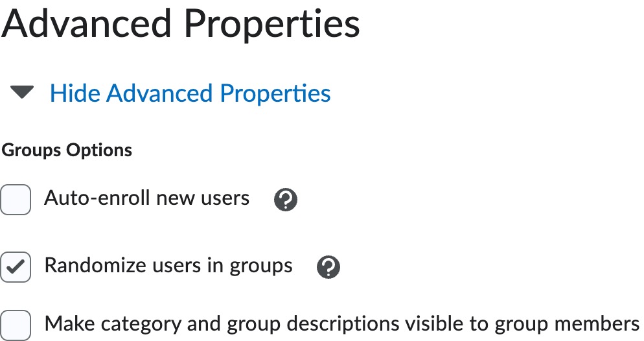The height and width of the screenshot is (341, 644).
Task: Hide the advanced properties section
Action: (x=190, y=93)
